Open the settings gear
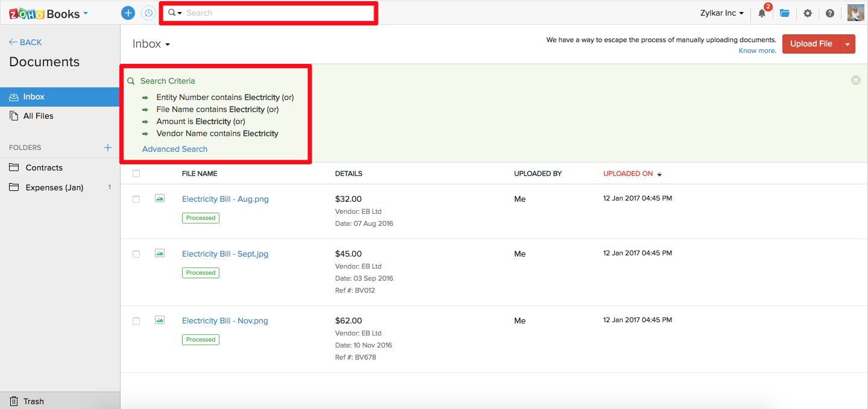The image size is (868, 409). click(807, 13)
